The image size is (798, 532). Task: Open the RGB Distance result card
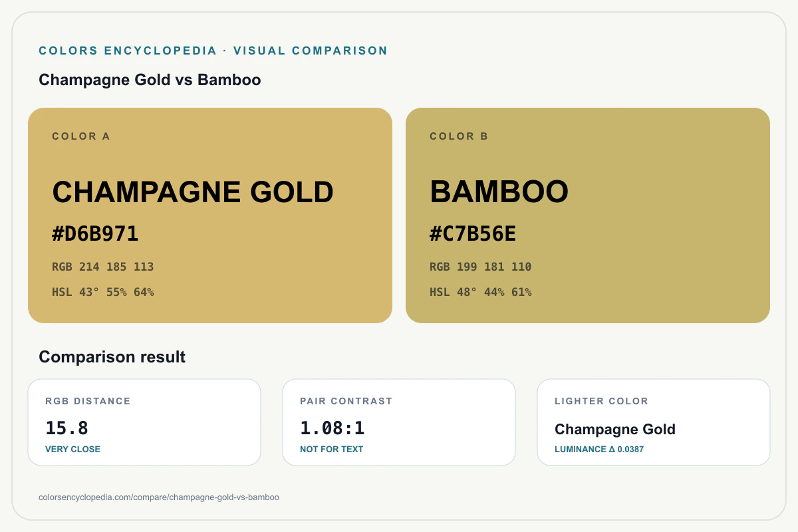point(144,422)
